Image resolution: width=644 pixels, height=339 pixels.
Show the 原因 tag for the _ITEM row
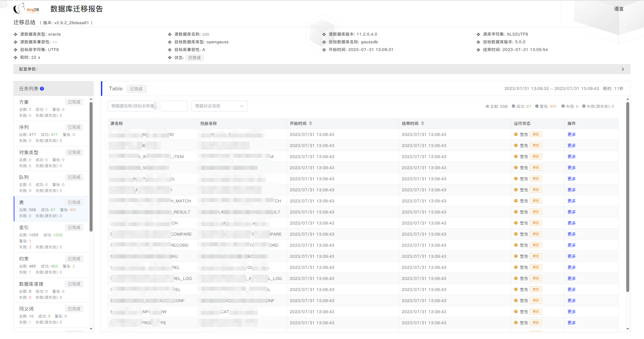pyautogui.click(x=536, y=157)
